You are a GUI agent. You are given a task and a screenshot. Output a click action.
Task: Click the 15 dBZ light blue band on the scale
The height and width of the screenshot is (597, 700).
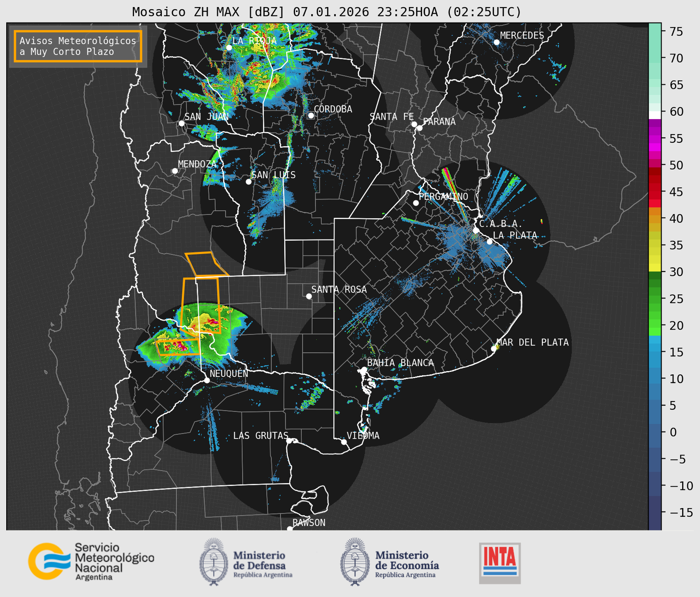tap(655, 352)
